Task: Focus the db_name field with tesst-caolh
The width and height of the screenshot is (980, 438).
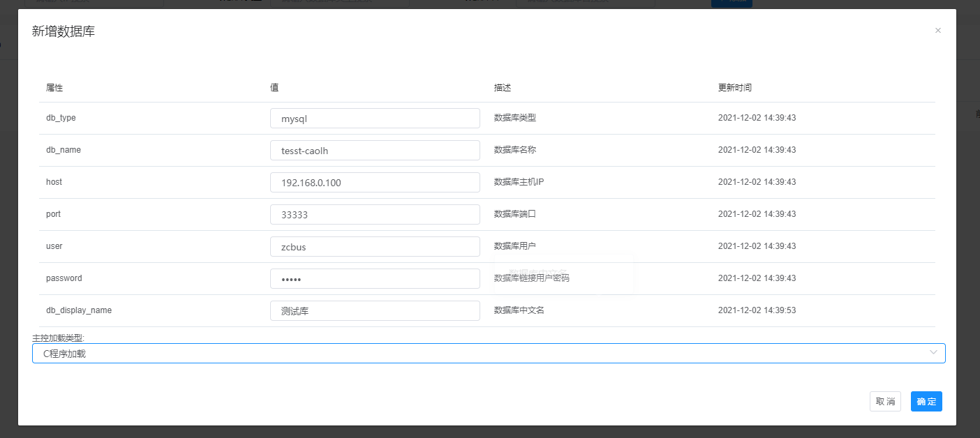Action: coord(375,151)
